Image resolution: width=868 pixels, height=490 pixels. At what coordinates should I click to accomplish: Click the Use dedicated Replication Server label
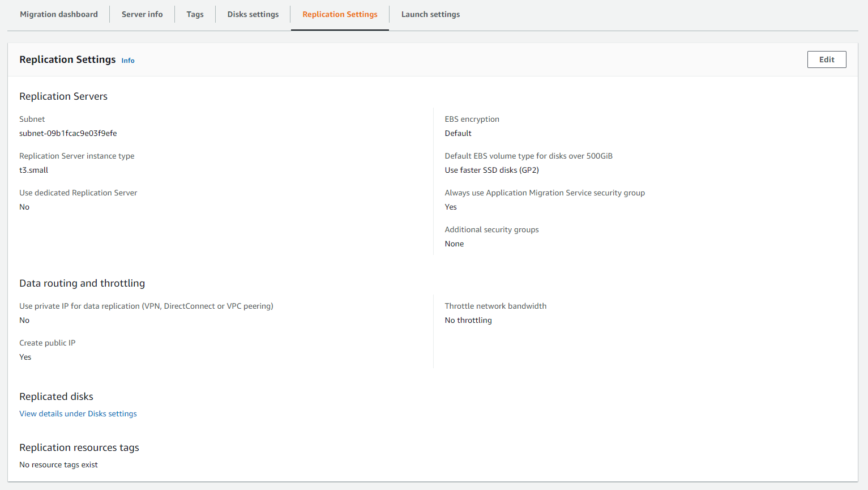(x=78, y=193)
